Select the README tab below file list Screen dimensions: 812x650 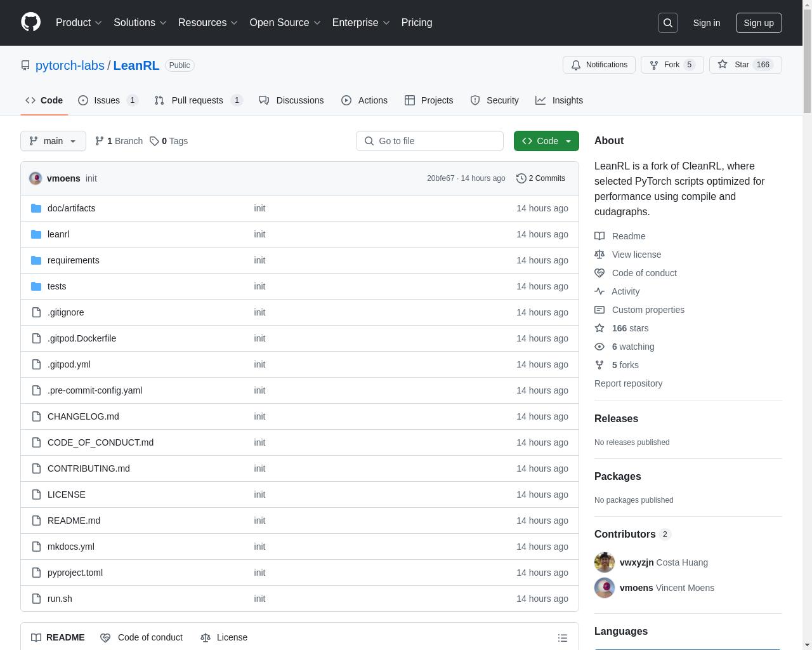click(x=58, y=637)
